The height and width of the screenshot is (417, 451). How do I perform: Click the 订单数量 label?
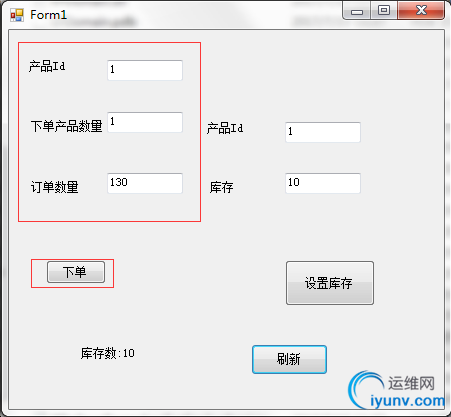coord(55,187)
